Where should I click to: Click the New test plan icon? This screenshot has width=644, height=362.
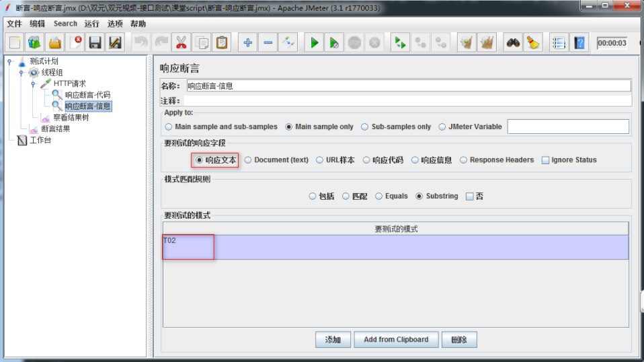tap(15, 43)
